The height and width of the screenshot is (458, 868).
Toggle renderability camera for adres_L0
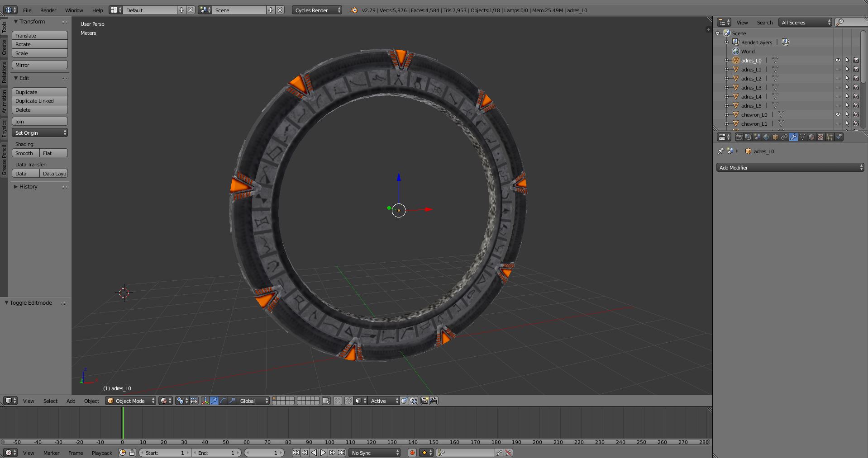[856, 60]
